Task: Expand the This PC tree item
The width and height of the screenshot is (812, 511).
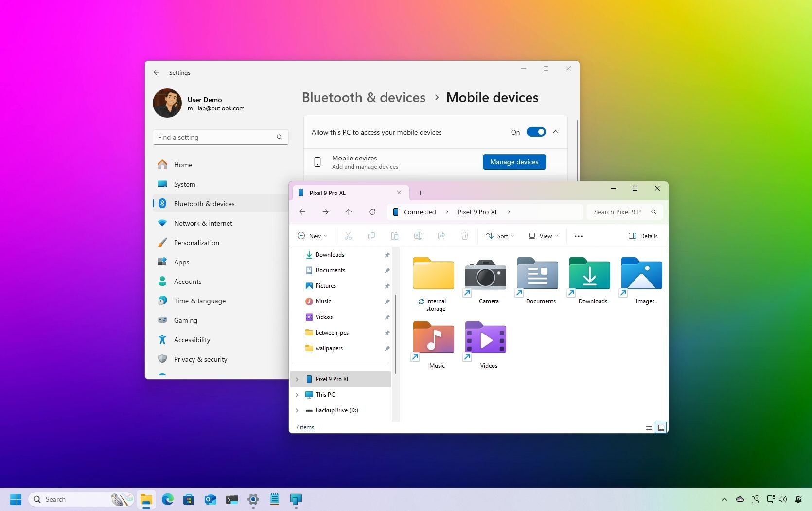Action: [298, 394]
